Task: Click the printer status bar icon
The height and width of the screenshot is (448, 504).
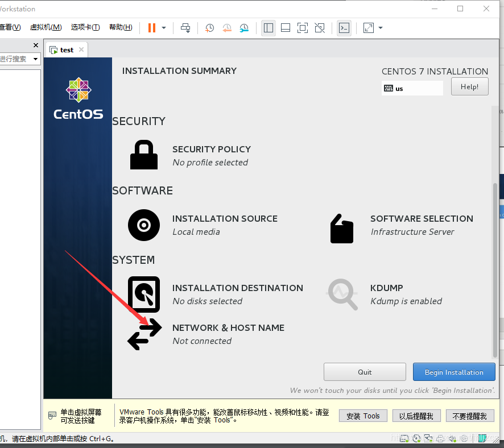Action: pyautogui.click(x=440, y=438)
